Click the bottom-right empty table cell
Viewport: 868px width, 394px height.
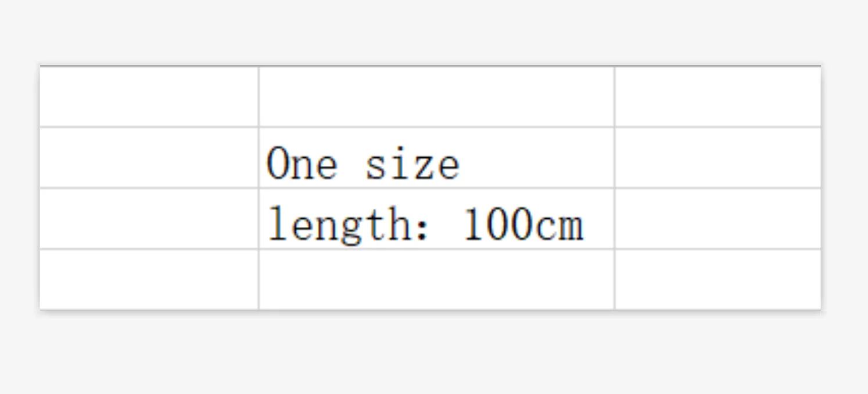point(718,279)
